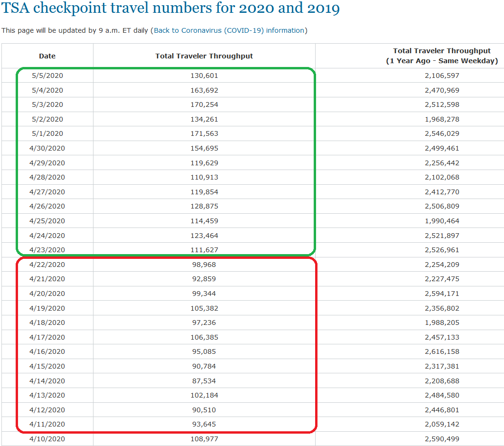Select the date cell 5/4/2020

click(47, 90)
